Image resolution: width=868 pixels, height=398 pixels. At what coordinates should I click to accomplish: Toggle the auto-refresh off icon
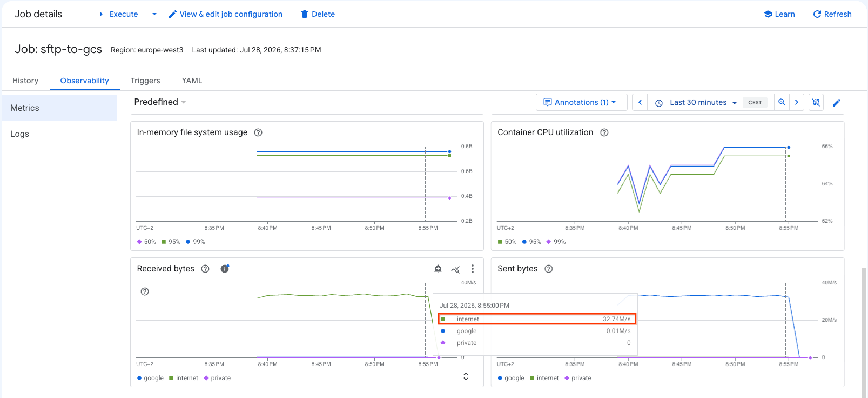pos(816,102)
